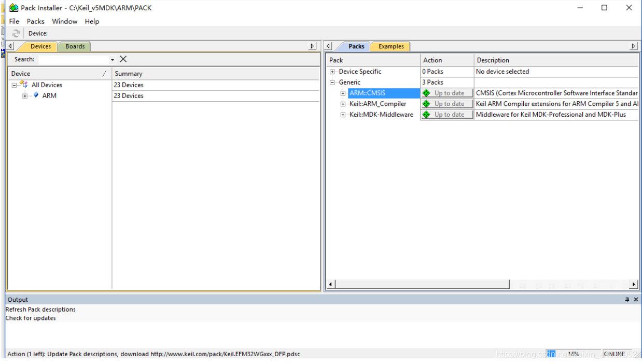The image size is (642, 364).
Task: Pin the Output panel
Action: (x=627, y=300)
